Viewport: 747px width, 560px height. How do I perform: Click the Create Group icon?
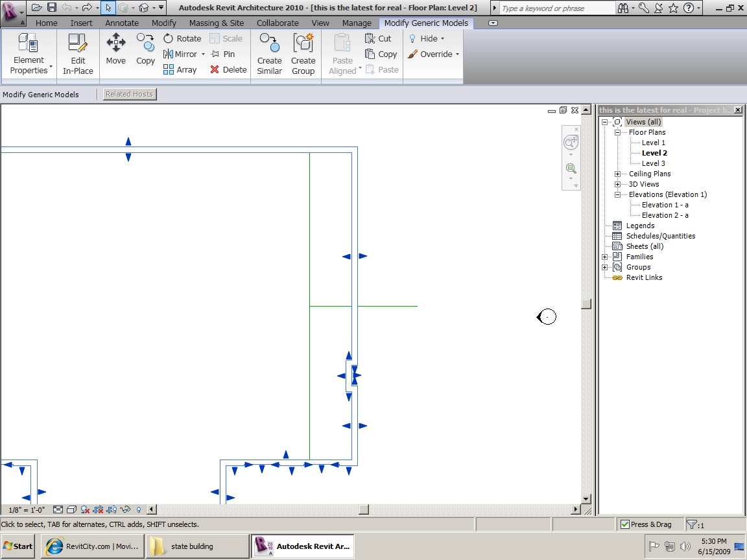tap(303, 53)
